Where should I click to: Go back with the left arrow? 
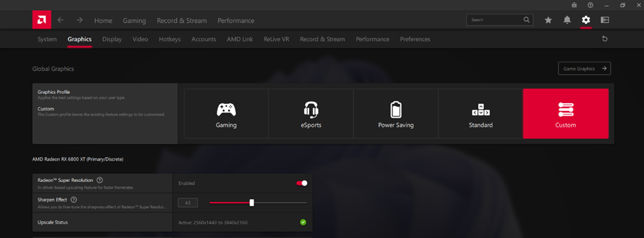tap(60, 20)
